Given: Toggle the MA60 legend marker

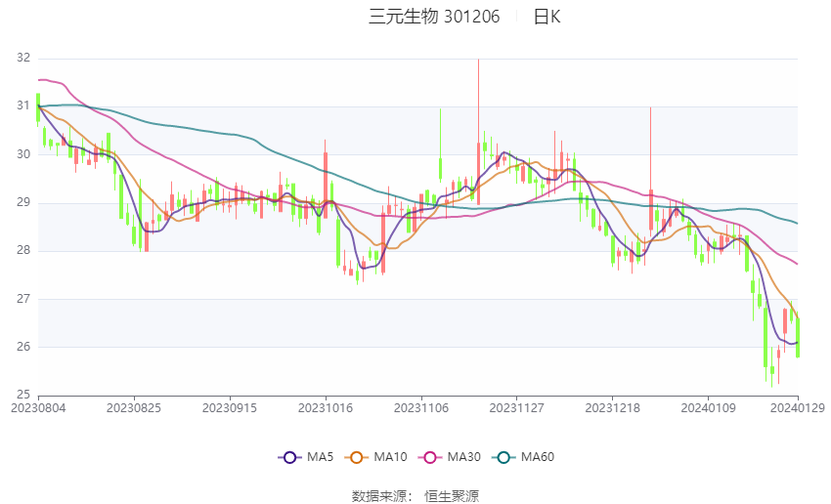Looking at the screenshot, I should 504,457.
